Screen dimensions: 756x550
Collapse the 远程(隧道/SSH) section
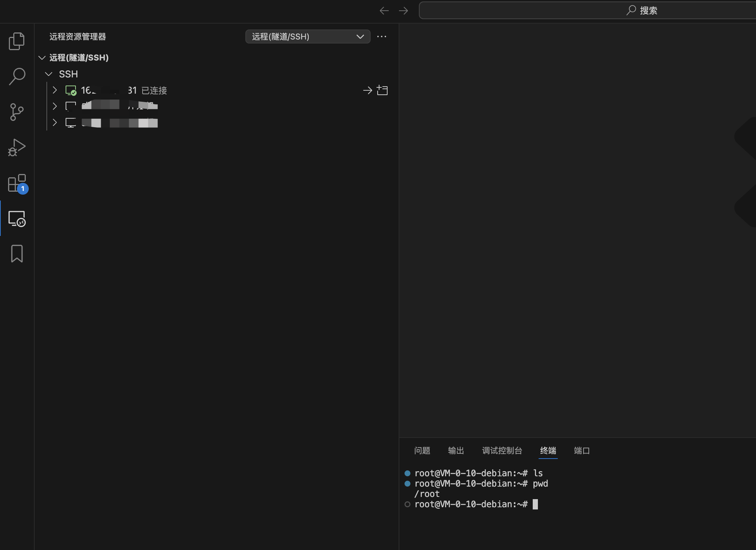(42, 58)
